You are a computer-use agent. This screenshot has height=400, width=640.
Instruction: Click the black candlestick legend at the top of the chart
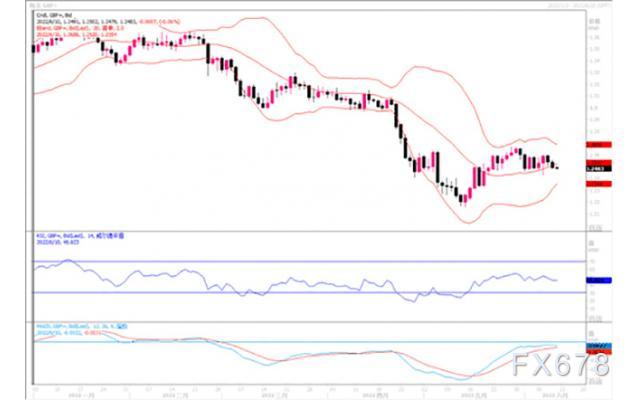click(54, 16)
